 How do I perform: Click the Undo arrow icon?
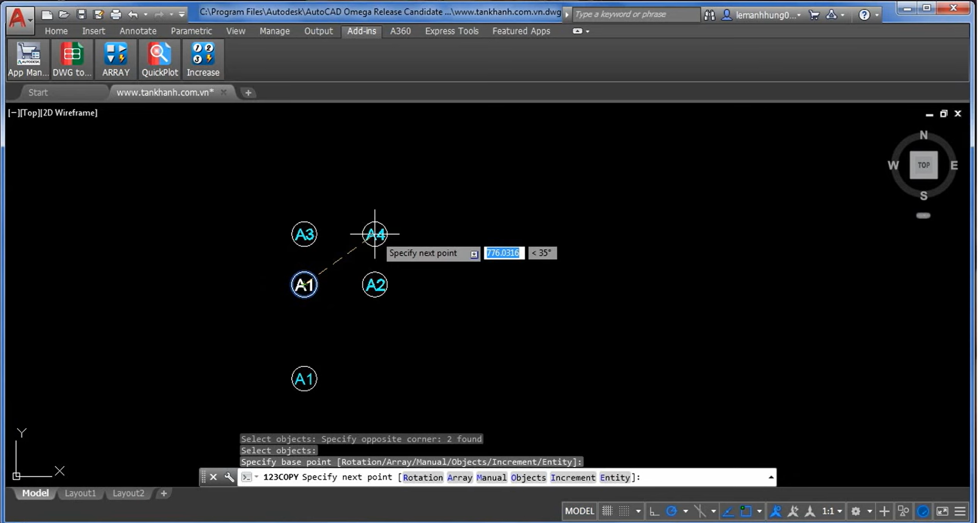coord(133,14)
